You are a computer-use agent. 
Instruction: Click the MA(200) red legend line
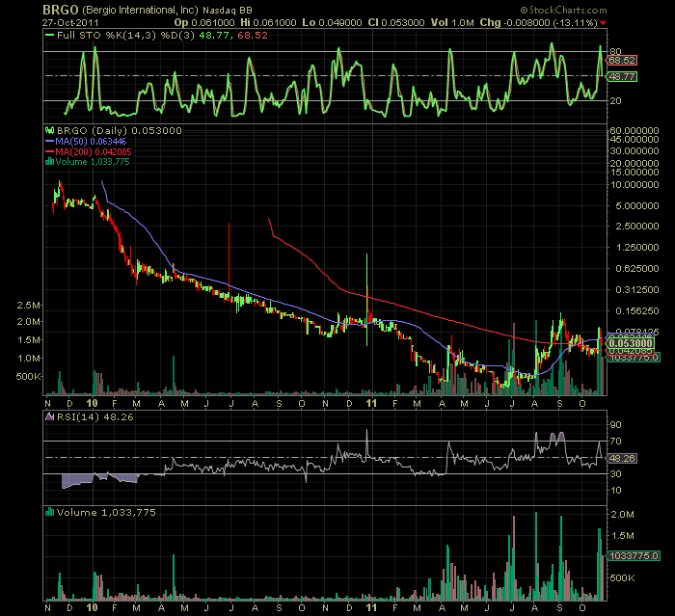pos(50,151)
